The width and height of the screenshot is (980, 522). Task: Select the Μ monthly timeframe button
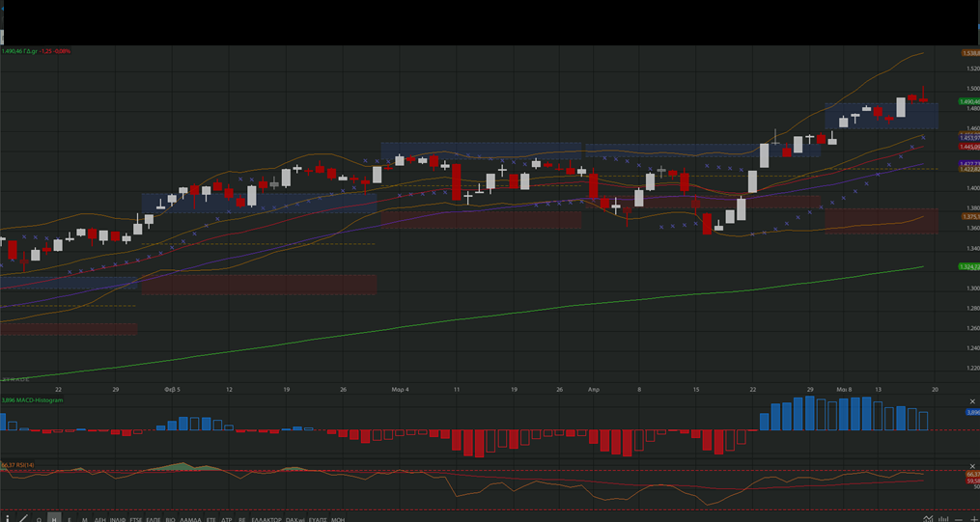[84, 519]
